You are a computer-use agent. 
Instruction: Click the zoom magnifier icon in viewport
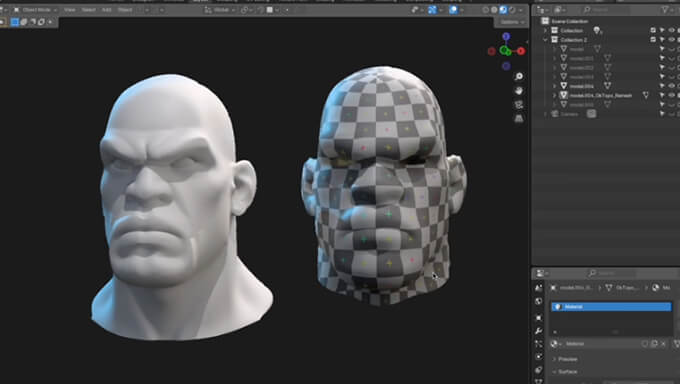pyautogui.click(x=519, y=76)
